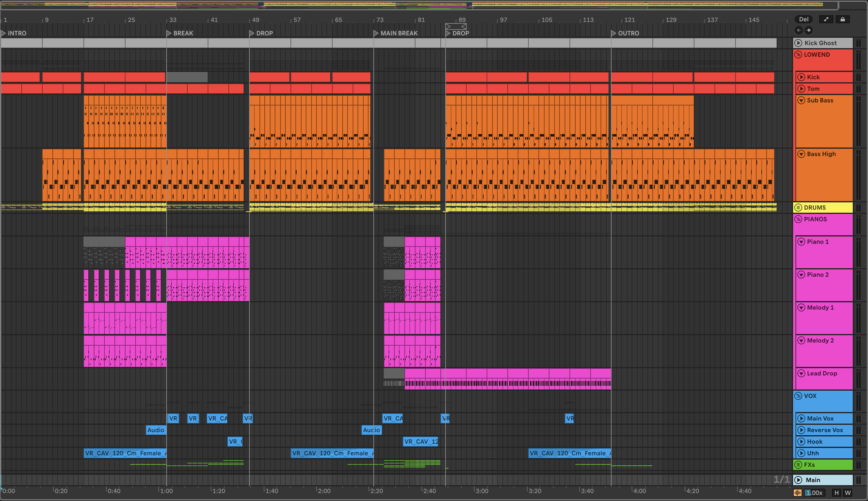Viewport: 868px width, 501px height.
Task: Select the Uhh clip starting at bar 57
Action: pyautogui.click(x=332, y=453)
